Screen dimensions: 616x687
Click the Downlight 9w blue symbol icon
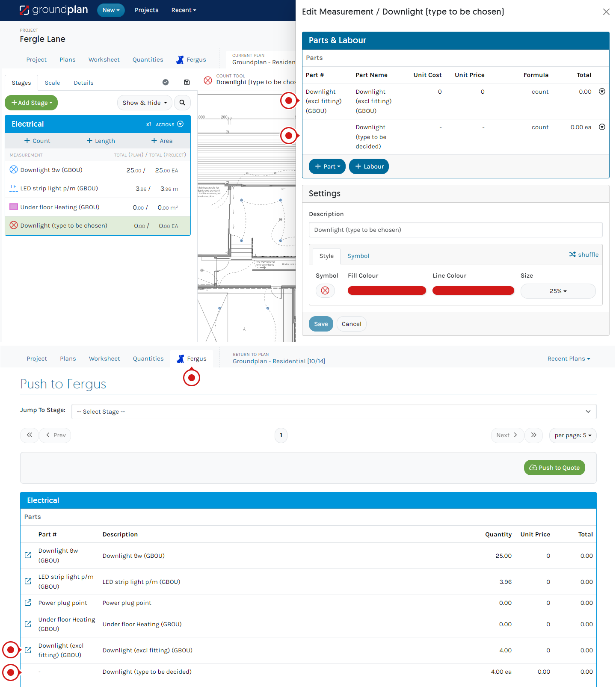tap(14, 170)
